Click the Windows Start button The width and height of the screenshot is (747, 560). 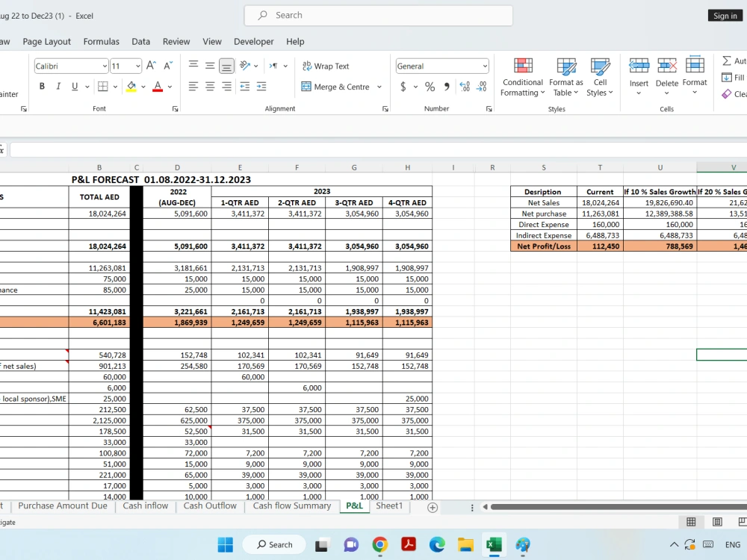226,545
